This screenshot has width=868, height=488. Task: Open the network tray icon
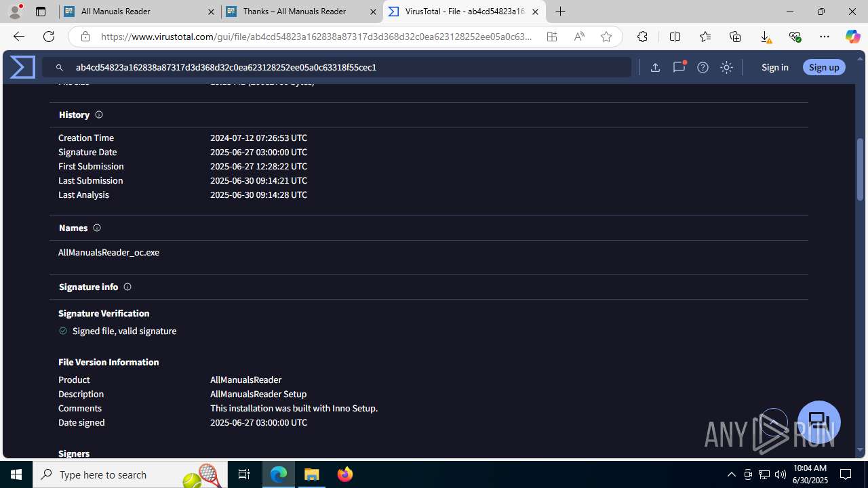(x=764, y=474)
